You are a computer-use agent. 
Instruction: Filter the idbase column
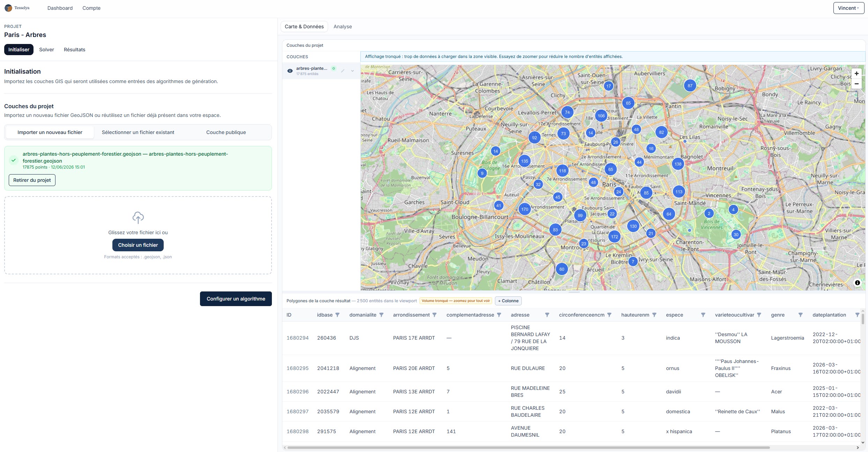click(337, 315)
